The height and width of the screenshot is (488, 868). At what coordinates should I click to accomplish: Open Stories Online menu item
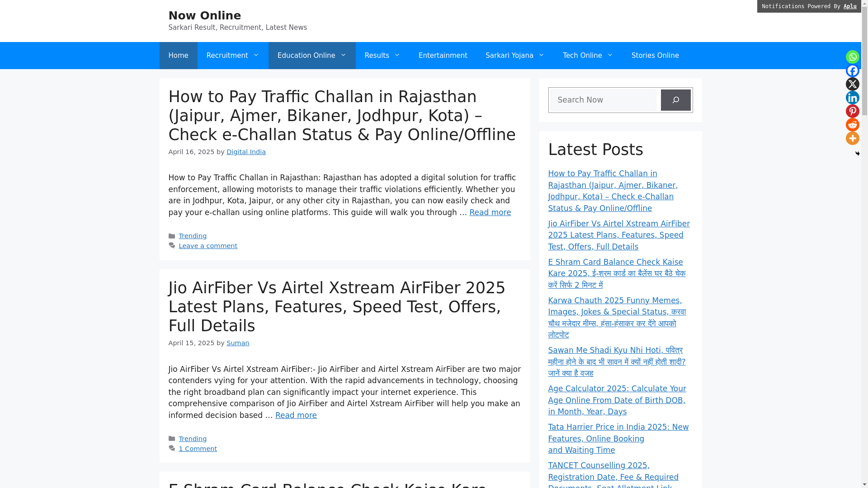(655, 56)
